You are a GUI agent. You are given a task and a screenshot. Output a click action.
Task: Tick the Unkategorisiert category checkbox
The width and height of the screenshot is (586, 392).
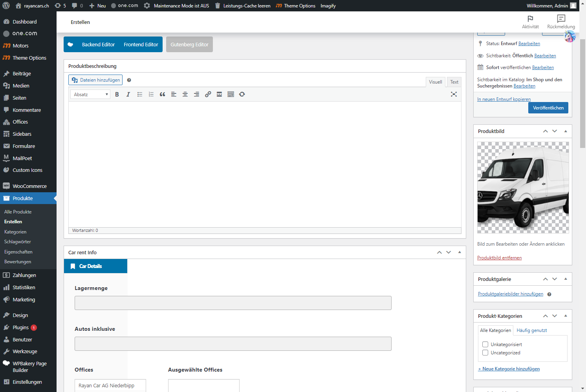pyautogui.click(x=485, y=345)
